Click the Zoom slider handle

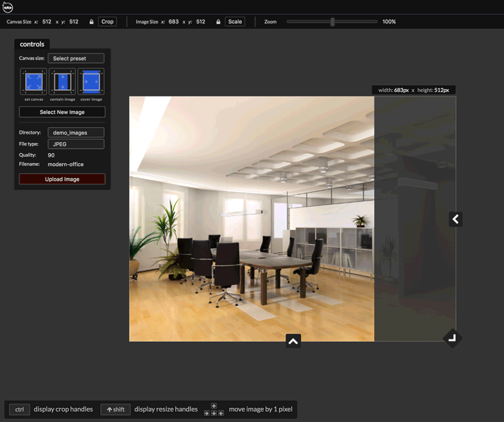point(332,22)
